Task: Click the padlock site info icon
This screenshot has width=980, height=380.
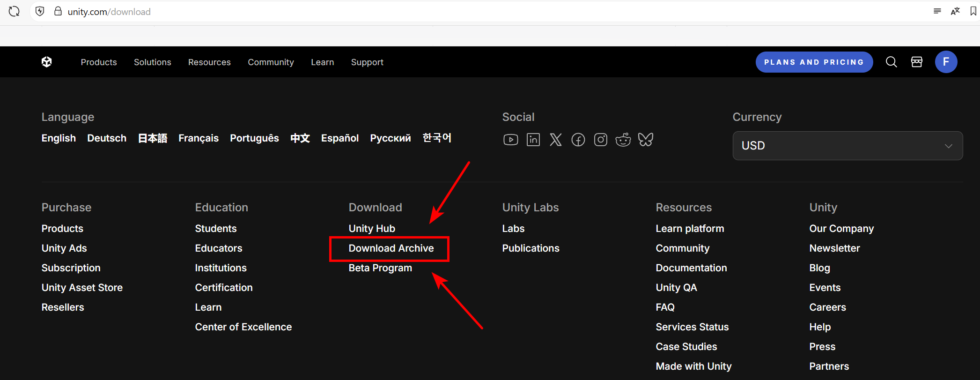Action: tap(58, 11)
